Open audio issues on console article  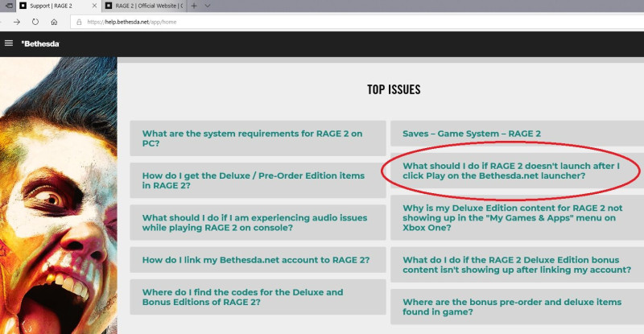pyautogui.click(x=258, y=222)
